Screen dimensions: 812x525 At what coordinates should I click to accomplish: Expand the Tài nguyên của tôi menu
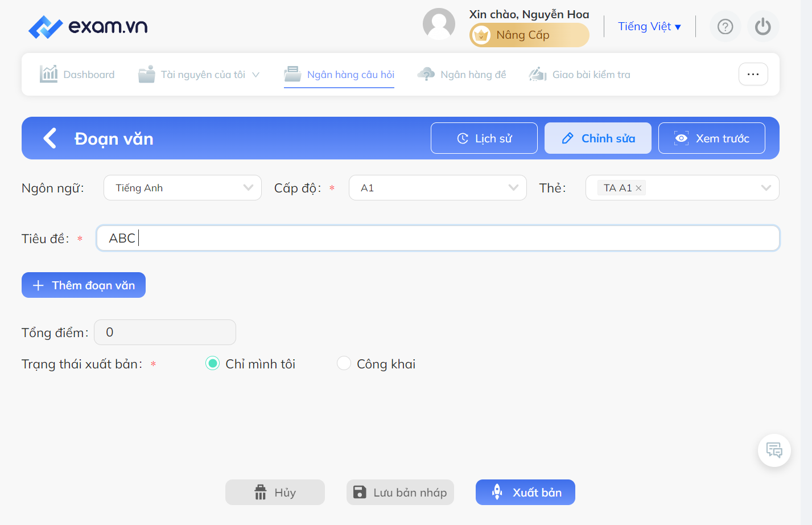[199, 75]
